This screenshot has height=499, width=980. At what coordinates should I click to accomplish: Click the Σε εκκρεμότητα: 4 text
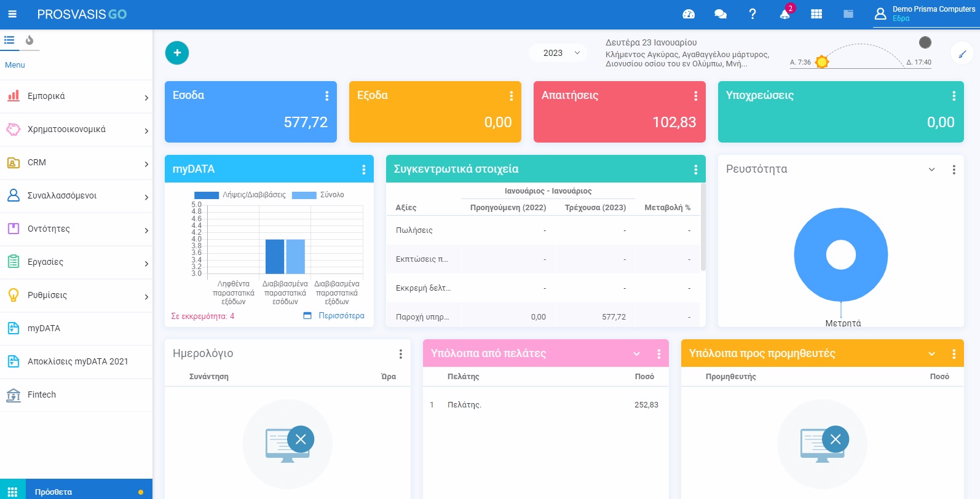point(202,316)
